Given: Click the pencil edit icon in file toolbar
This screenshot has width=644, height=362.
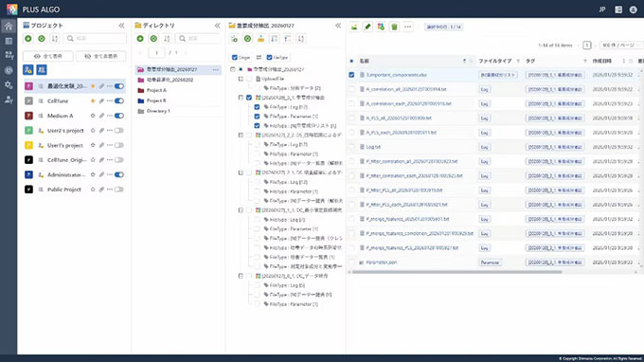Looking at the screenshot, I should point(367,27).
